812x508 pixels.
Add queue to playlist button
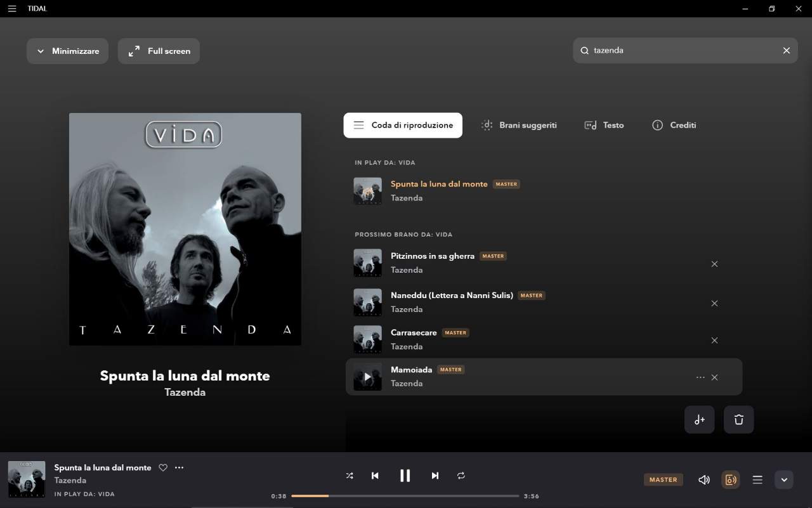(699, 420)
